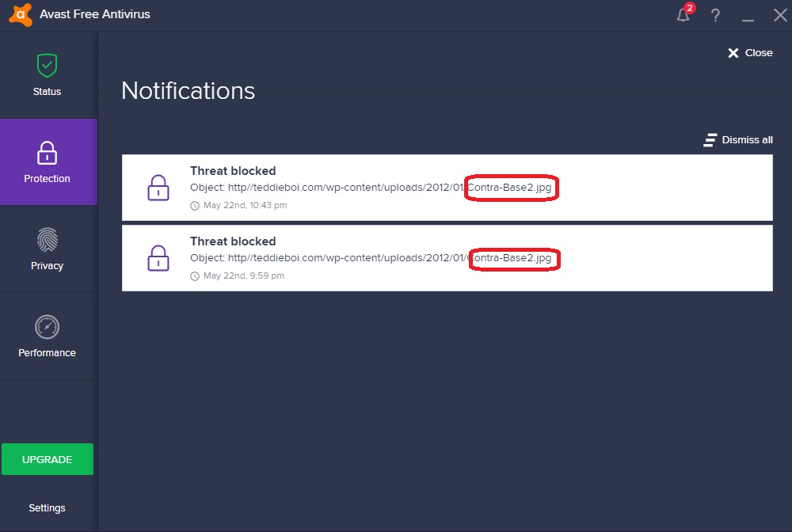The width and height of the screenshot is (792, 532).
Task: Click the Avast Free Antivirus title text
Action: point(95,14)
